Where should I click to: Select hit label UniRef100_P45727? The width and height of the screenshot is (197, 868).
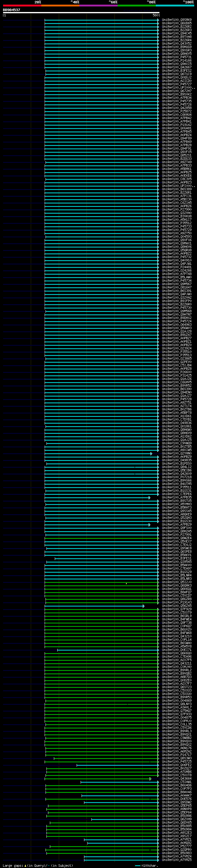pyautogui.click(x=177, y=84)
